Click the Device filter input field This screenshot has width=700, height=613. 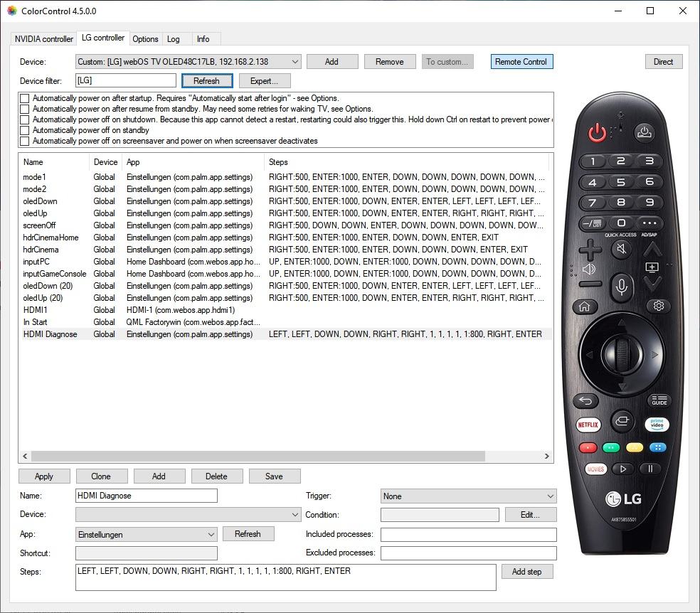pyautogui.click(x=126, y=81)
